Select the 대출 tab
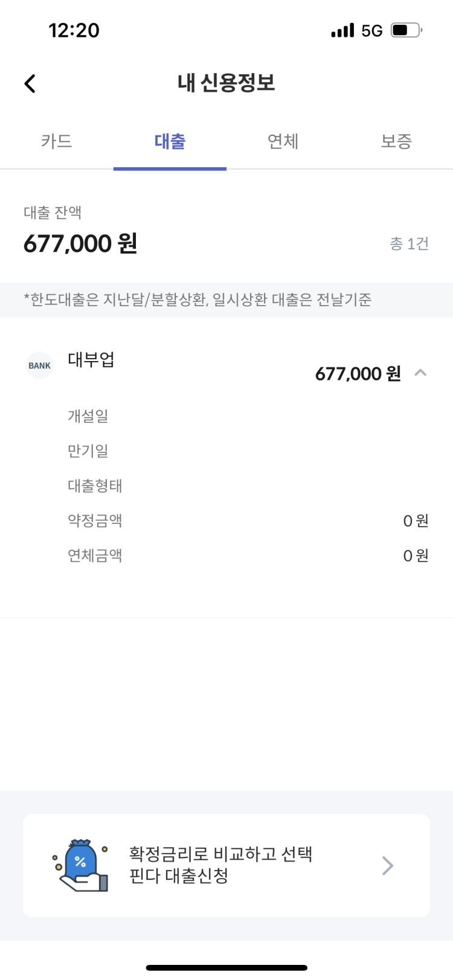The height and width of the screenshot is (980, 453). click(x=170, y=141)
